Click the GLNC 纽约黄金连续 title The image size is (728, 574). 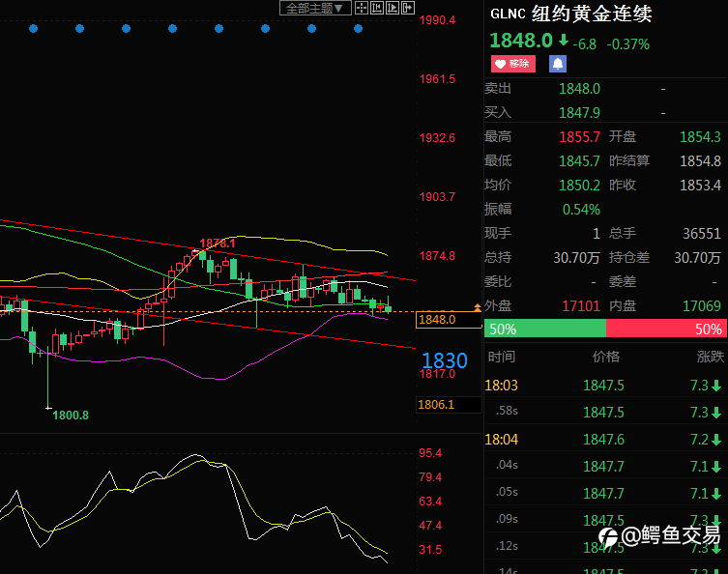tap(571, 14)
